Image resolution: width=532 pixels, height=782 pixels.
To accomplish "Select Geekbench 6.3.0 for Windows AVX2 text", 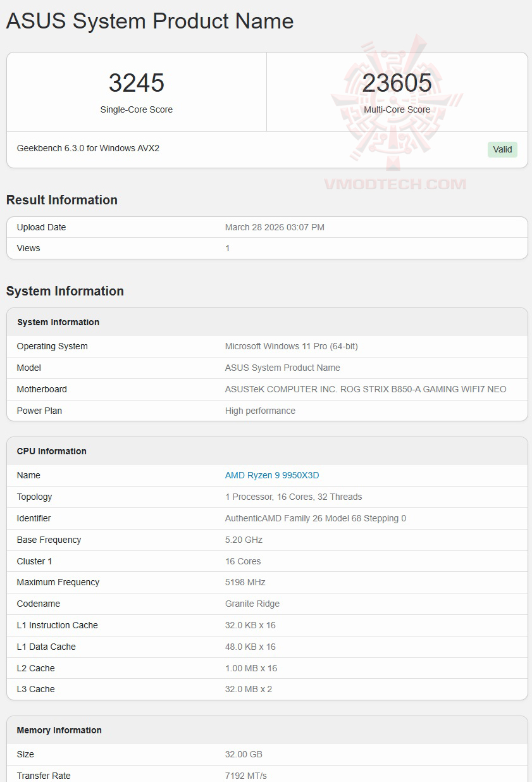I will [88, 148].
